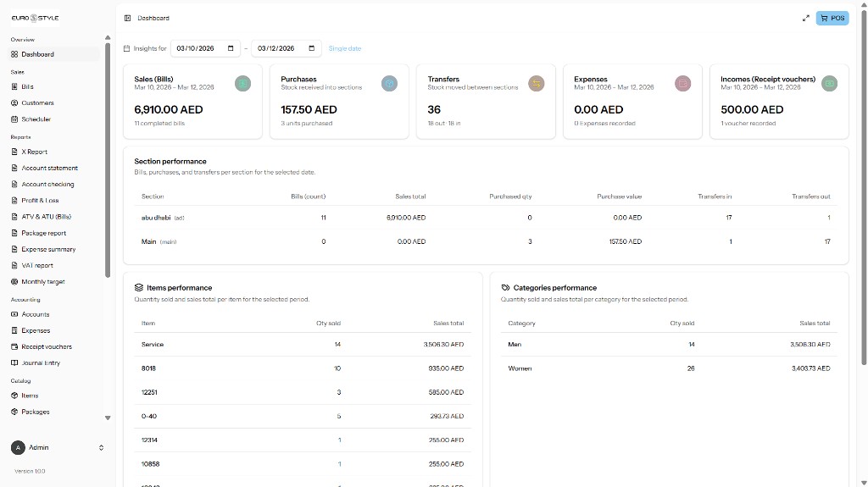Click the 3,403.73 AED Women sales total
The width and height of the screenshot is (868, 487).
click(x=811, y=368)
